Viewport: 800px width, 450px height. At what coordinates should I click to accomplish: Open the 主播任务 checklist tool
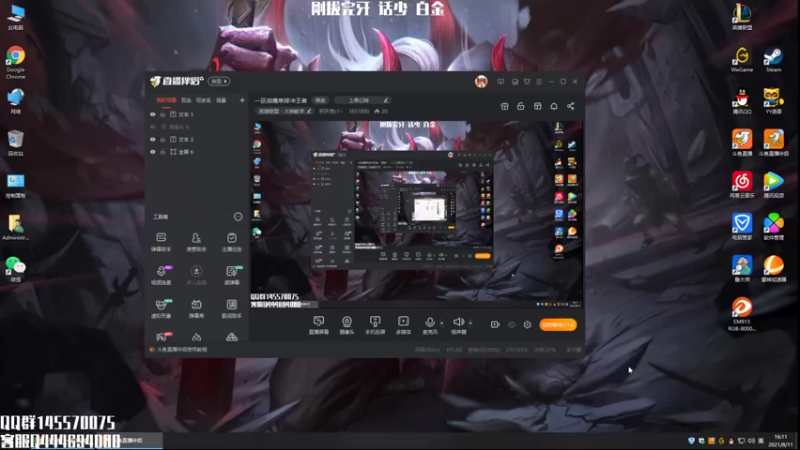coord(232,242)
